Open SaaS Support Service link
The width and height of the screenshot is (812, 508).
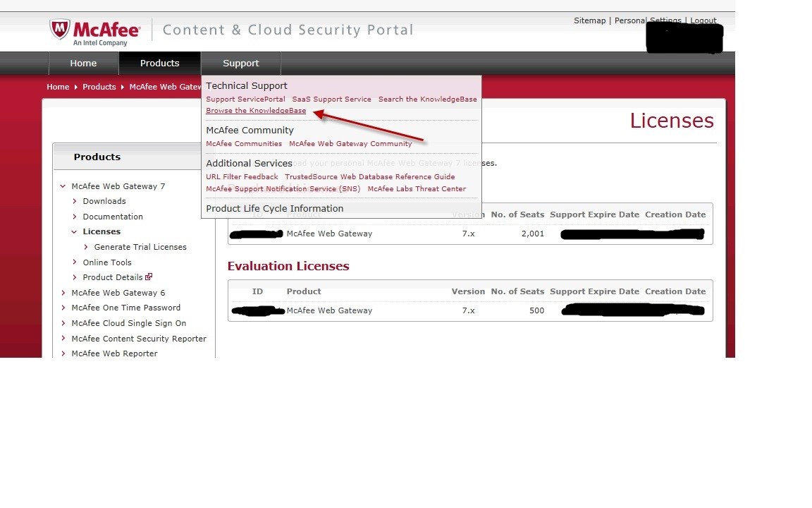[x=331, y=99]
